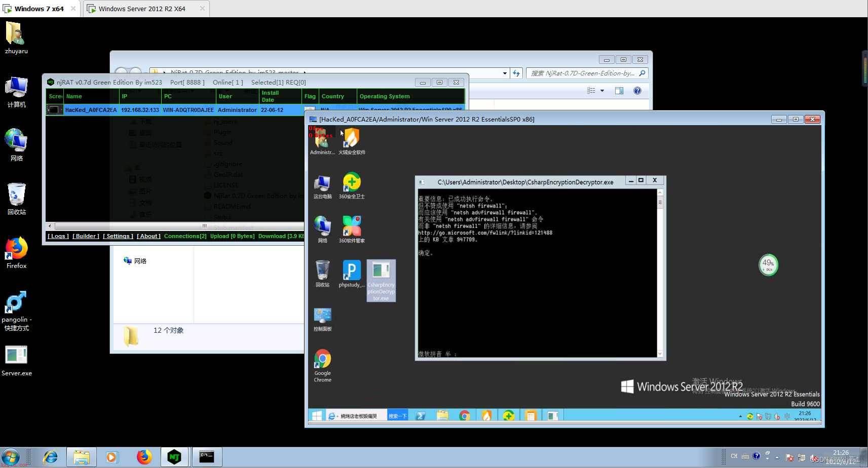
Task: Click 火绒安全软件 icon in remote desktop
Action: point(352,141)
